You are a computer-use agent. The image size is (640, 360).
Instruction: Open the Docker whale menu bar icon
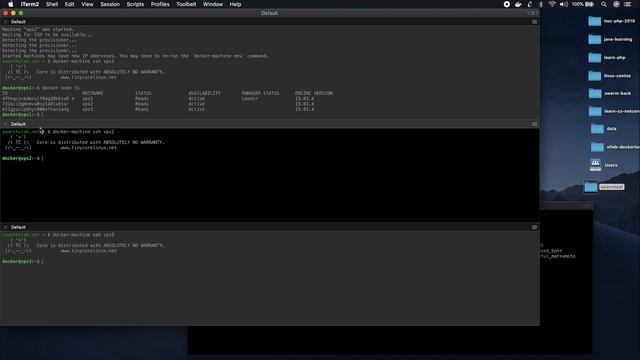click(x=518, y=4)
